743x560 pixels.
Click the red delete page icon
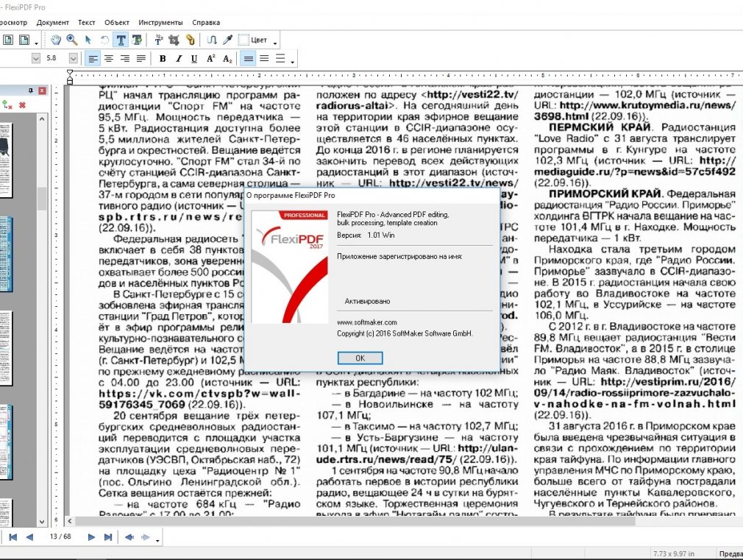coord(22,105)
